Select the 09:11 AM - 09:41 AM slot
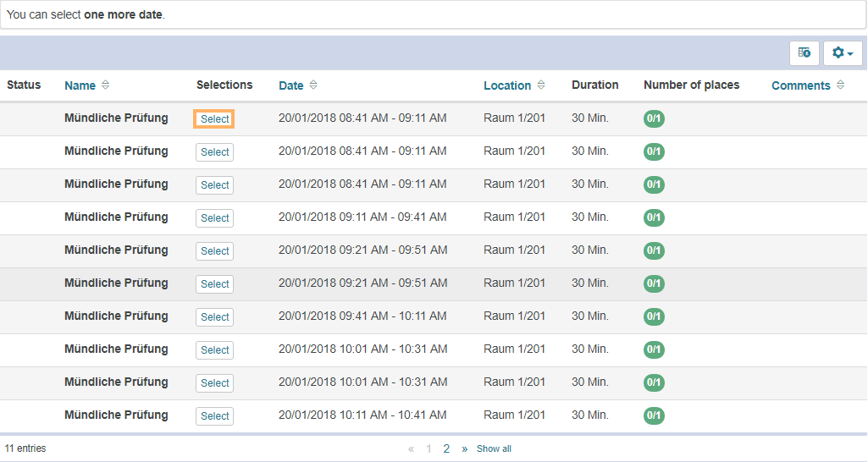868x462 pixels. click(214, 218)
